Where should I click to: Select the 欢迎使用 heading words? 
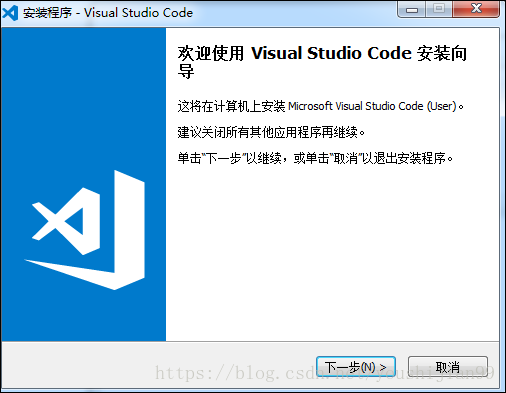211,53
